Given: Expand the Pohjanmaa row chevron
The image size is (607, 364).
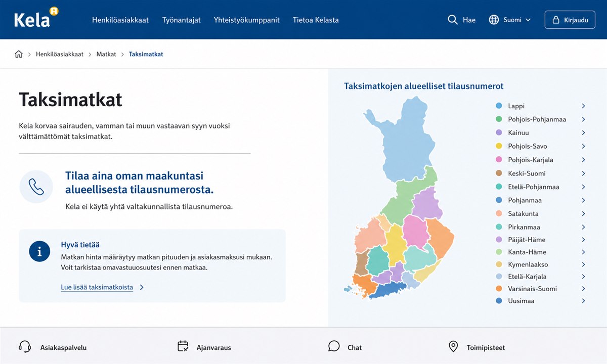Looking at the screenshot, I should 583,200.
